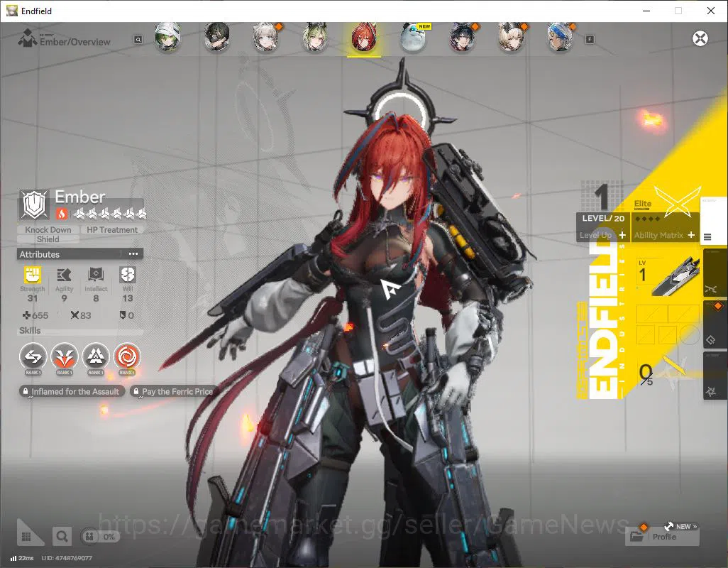Click the Heat element flame icon
Image resolution: width=728 pixels, height=568 pixels.
(62, 214)
